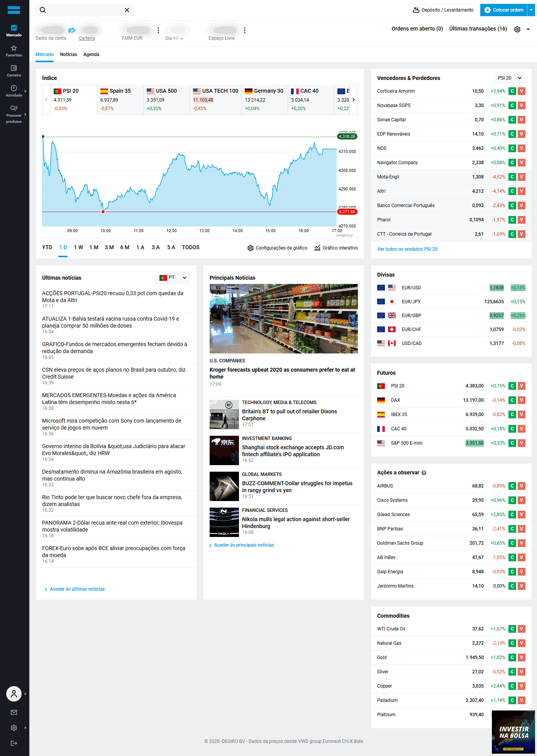This screenshot has width=537, height=756.
Task: Open the Carteira link in header
Action: pos(87,38)
